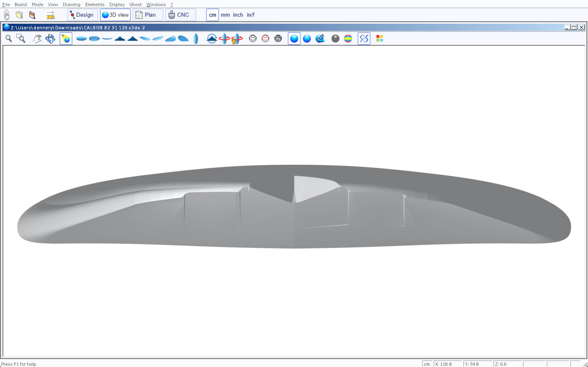
Task: Switch units to inch
Action: (x=238, y=15)
